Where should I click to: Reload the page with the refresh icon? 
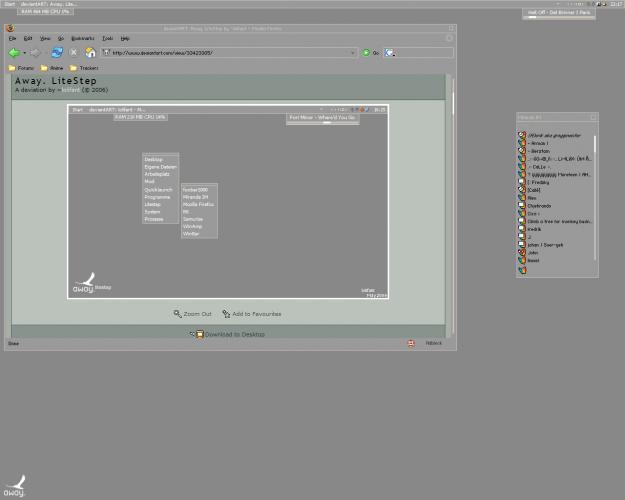click(58, 52)
